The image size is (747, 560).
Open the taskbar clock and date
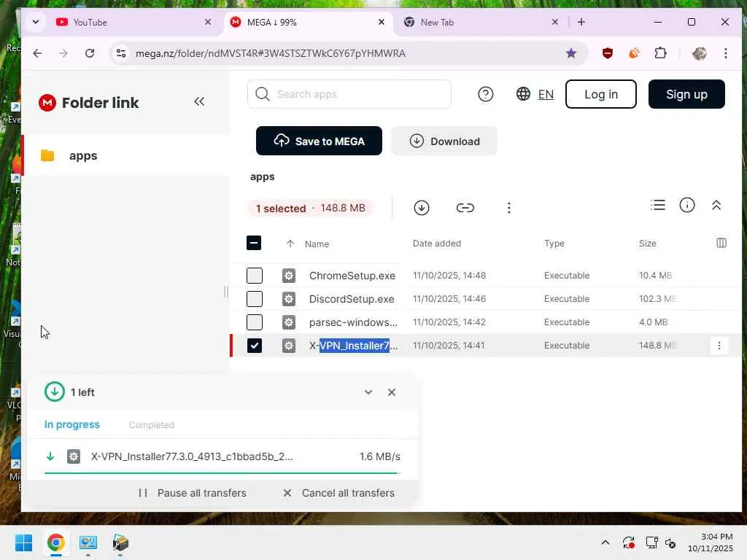[711, 542]
